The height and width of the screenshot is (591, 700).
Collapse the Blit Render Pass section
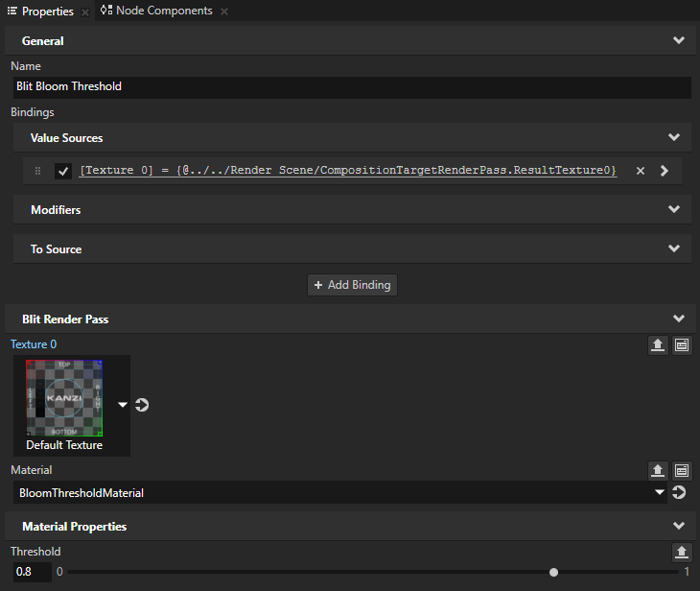point(679,319)
